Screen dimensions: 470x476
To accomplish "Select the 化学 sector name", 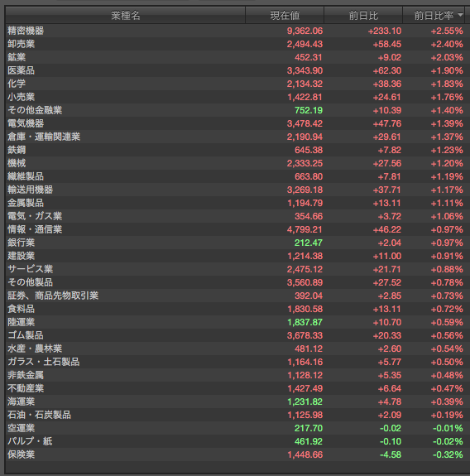I will click(17, 84).
